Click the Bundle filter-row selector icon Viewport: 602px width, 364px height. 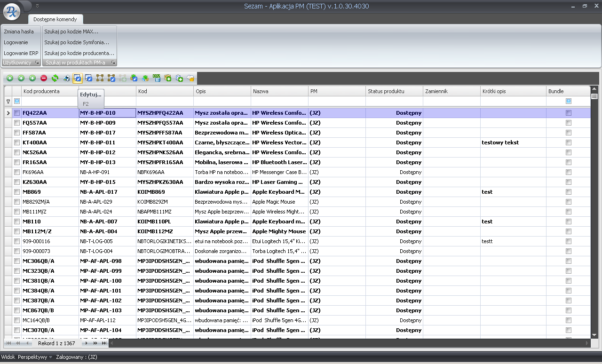(569, 101)
